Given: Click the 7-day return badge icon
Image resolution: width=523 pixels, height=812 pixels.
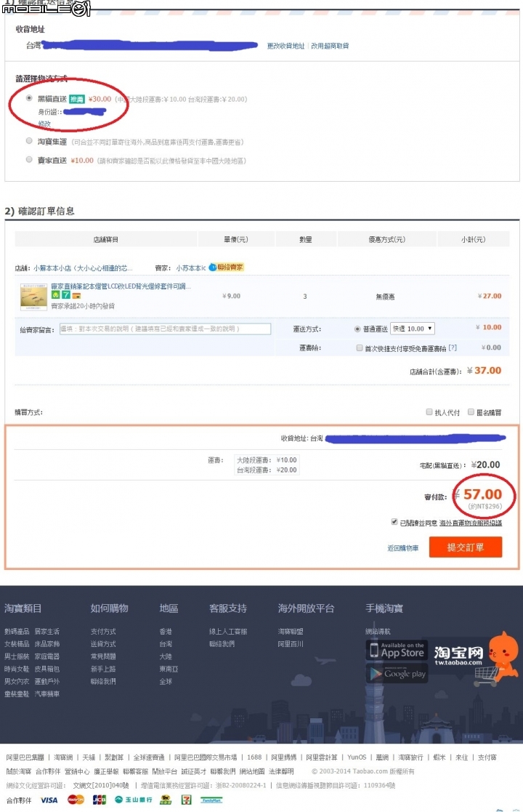Looking at the screenshot, I should (65, 295).
